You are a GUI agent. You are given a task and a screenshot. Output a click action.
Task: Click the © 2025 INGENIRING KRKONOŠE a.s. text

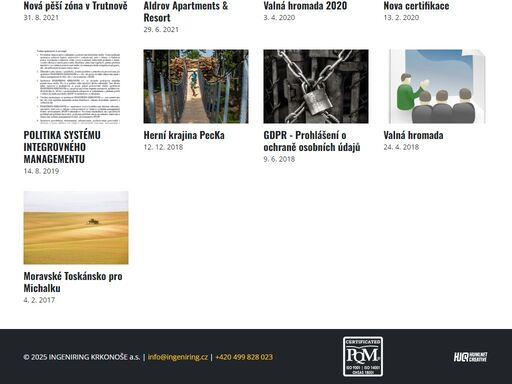[82, 357]
